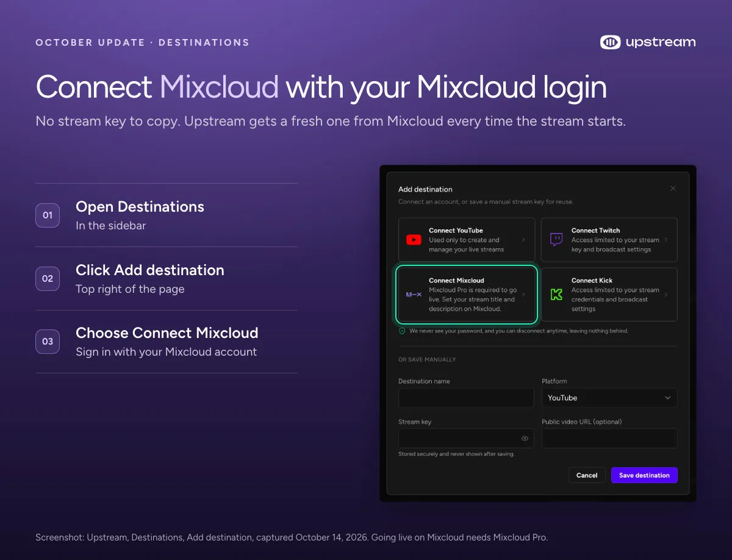This screenshot has width=732, height=560.
Task: Click the 'Add destination' dialog title
Action: click(425, 189)
